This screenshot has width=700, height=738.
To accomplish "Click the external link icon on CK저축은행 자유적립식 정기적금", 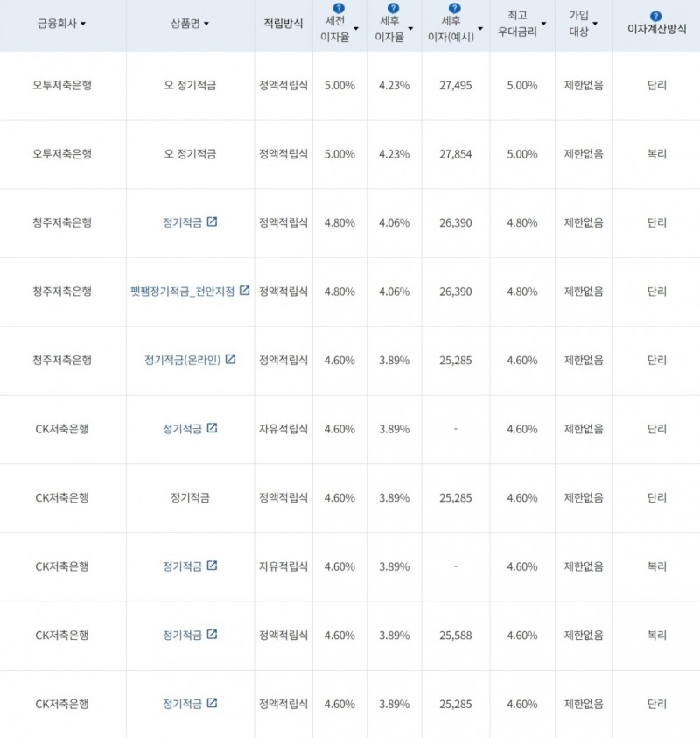I will point(213,429).
